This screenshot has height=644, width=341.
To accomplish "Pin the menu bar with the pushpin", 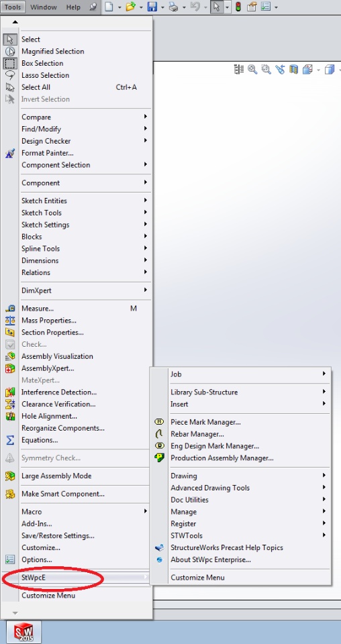I will pyautogui.click(x=94, y=7).
